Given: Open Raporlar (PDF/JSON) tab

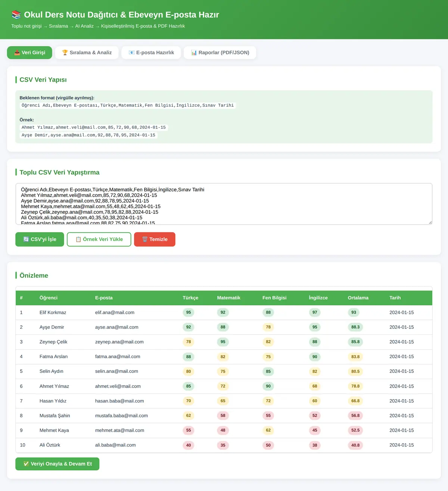Looking at the screenshot, I should tap(220, 53).
